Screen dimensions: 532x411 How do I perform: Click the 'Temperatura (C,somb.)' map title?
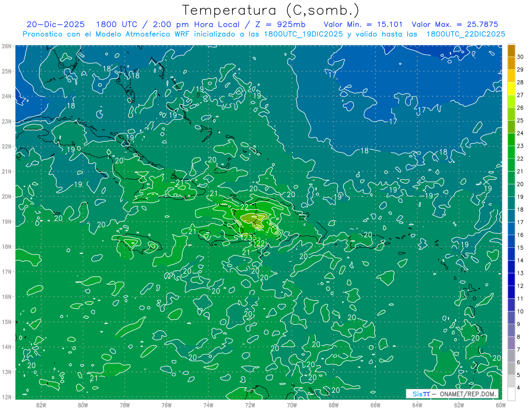click(271, 10)
